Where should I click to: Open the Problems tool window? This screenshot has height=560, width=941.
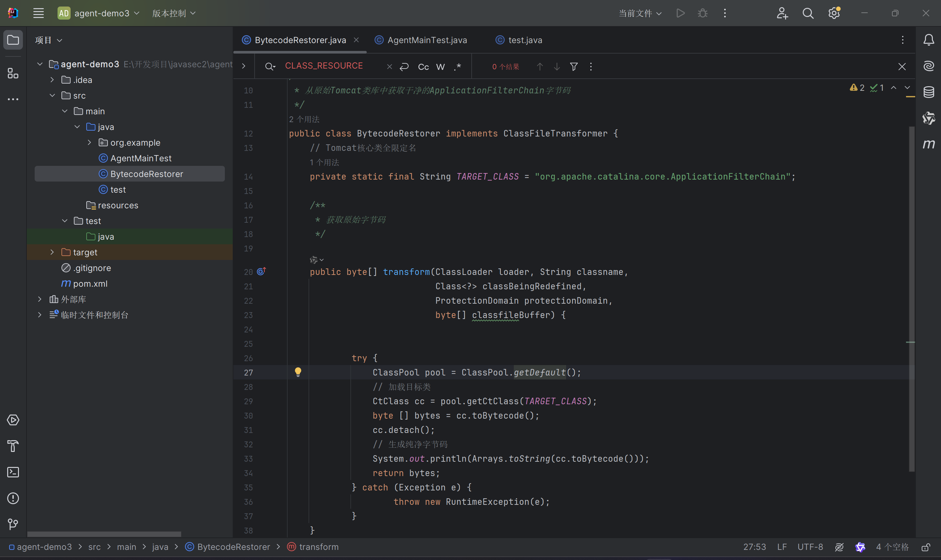(x=13, y=498)
